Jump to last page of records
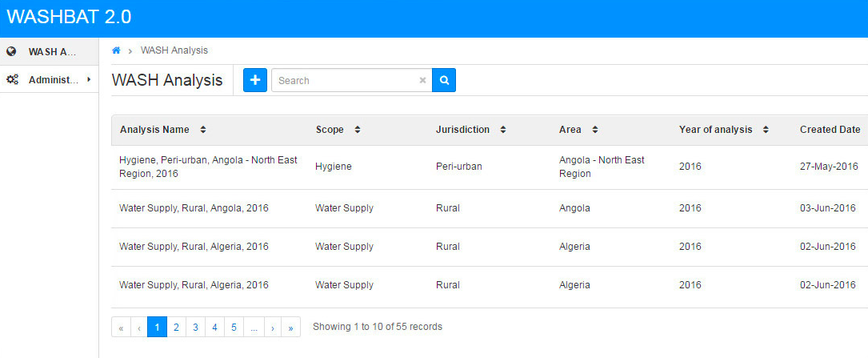 coord(290,327)
